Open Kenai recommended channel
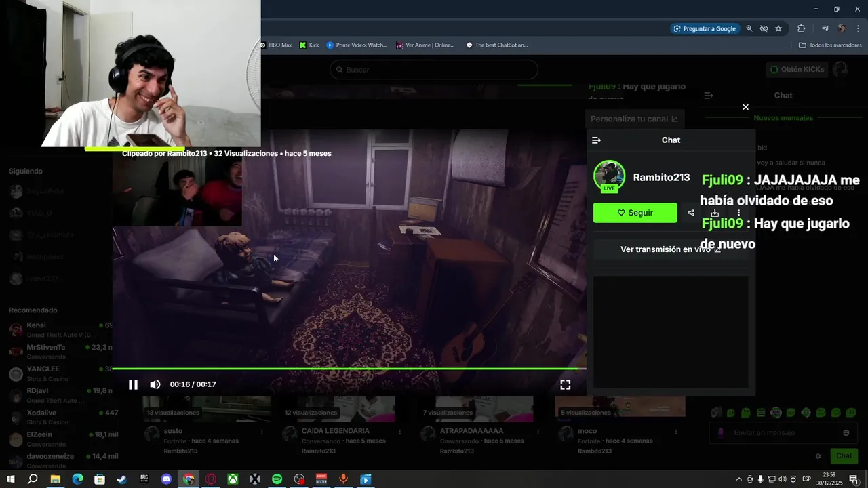Screen dimensions: 868x488 click(61, 330)
